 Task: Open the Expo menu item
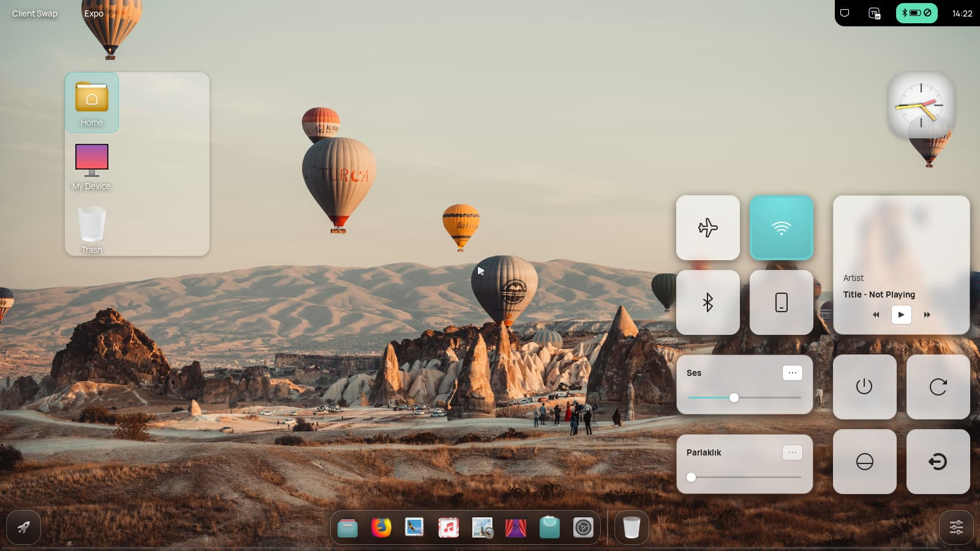[94, 13]
